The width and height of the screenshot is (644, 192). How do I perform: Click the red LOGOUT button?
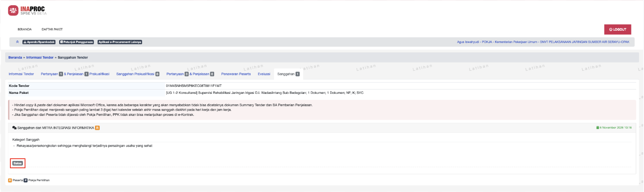(x=618, y=29)
